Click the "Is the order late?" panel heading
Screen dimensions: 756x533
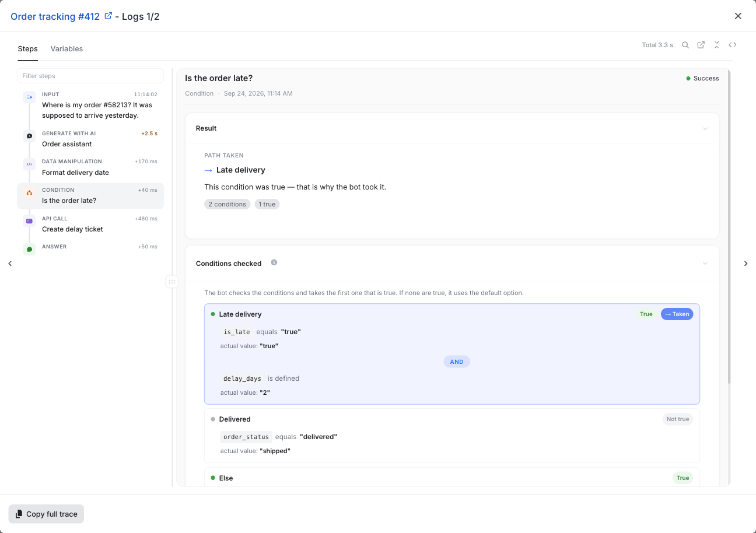click(x=219, y=78)
